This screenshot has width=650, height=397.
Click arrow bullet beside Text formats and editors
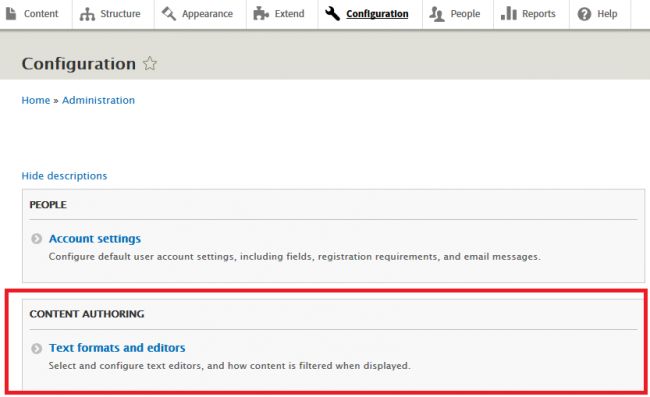[x=36, y=348]
